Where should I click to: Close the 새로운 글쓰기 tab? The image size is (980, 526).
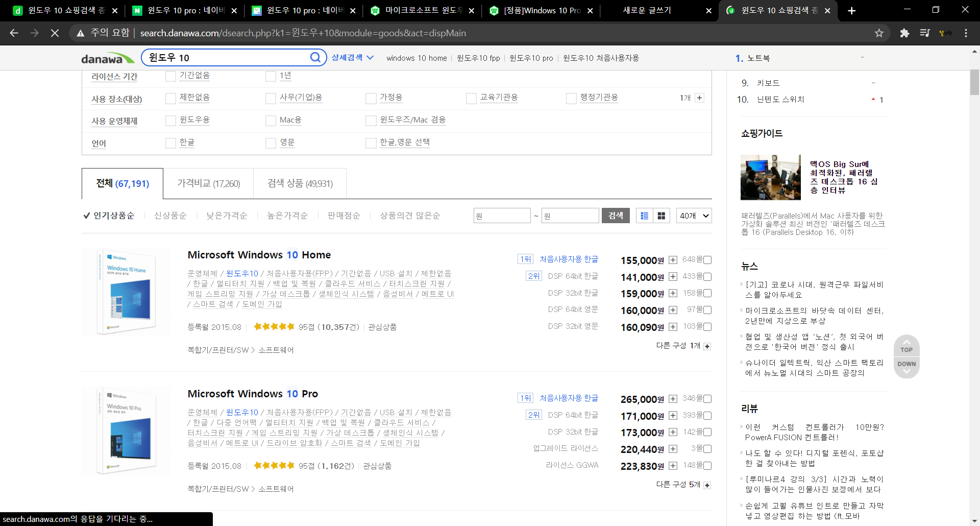click(x=708, y=11)
